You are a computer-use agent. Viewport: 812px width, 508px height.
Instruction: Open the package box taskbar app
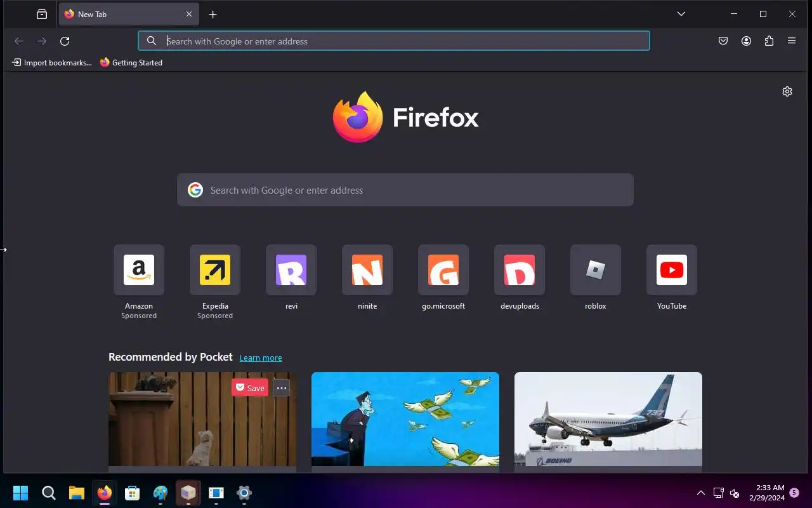(x=188, y=493)
